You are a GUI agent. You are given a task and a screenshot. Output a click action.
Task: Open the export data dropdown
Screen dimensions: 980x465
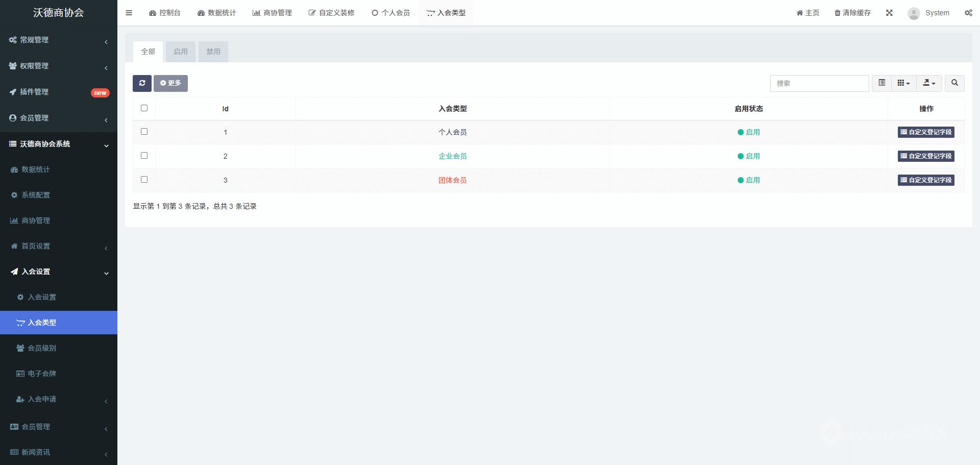pyautogui.click(x=929, y=83)
